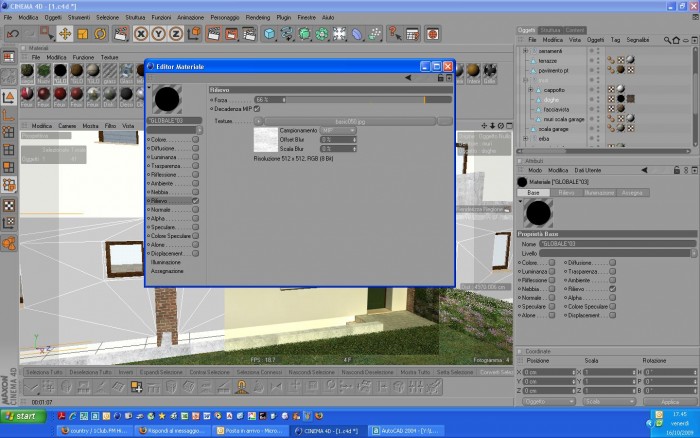Add a cube primitive object
Screen dimensions: 700x438
pyautogui.click(x=269, y=34)
